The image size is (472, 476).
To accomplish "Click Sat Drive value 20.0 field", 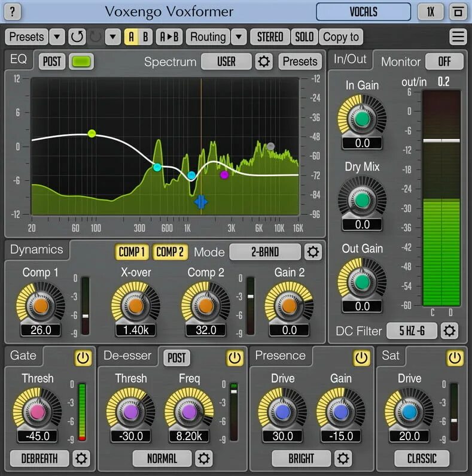I will tap(409, 436).
